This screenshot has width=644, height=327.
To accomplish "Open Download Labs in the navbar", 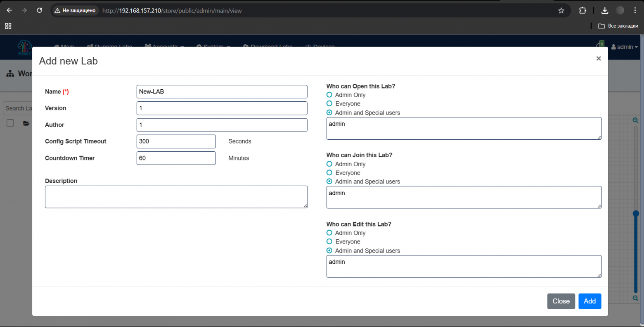I will point(268,46).
